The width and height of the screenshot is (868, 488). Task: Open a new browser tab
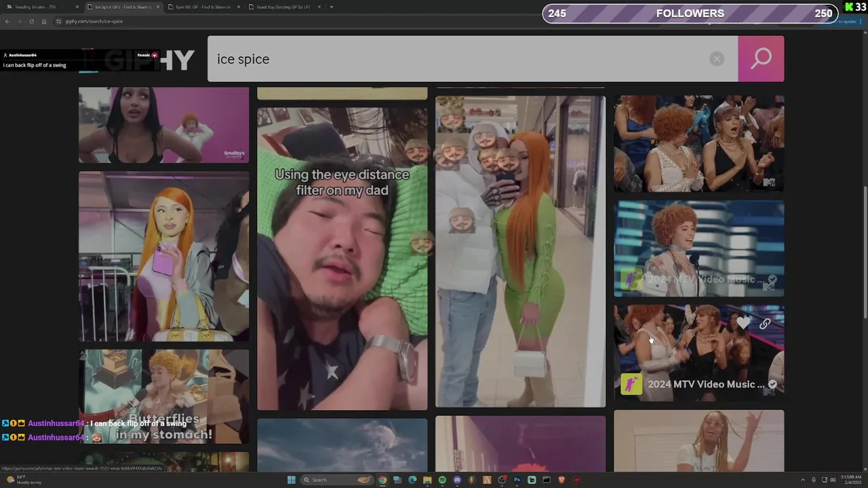pyautogui.click(x=331, y=7)
